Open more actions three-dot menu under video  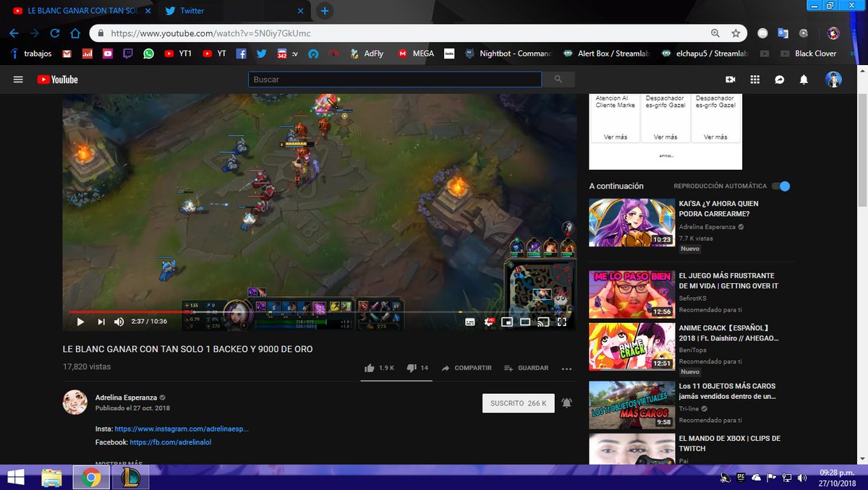[566, 368]
